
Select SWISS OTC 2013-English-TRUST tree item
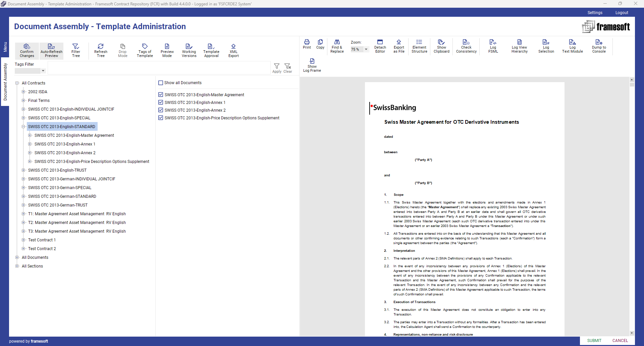click(x=57, y=170)
